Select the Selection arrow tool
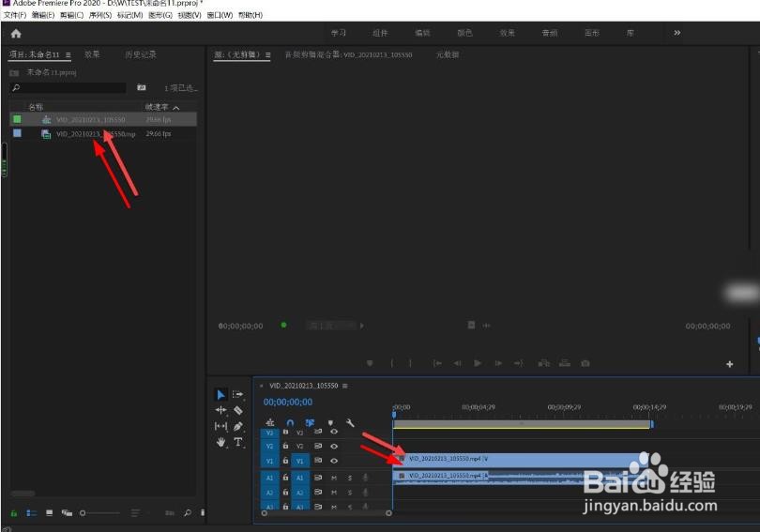 tap(220, 394)
